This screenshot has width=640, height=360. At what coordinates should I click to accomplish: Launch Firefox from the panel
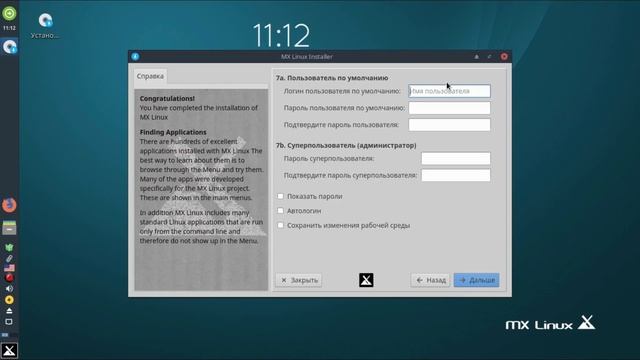[x=9, y=205]
